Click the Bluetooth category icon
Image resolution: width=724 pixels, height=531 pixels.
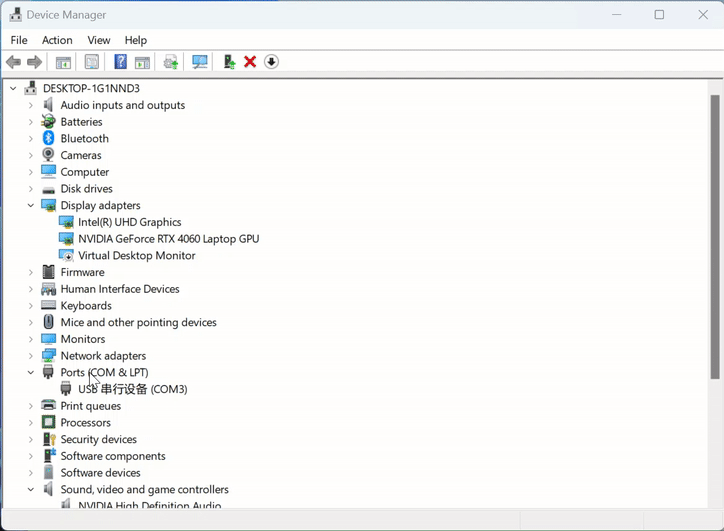click(x=48, y=138)
